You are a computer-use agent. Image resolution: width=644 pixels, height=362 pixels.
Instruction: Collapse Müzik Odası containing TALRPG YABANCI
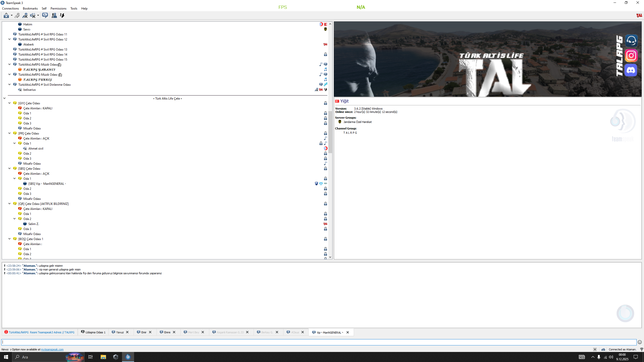pos(10,64)
